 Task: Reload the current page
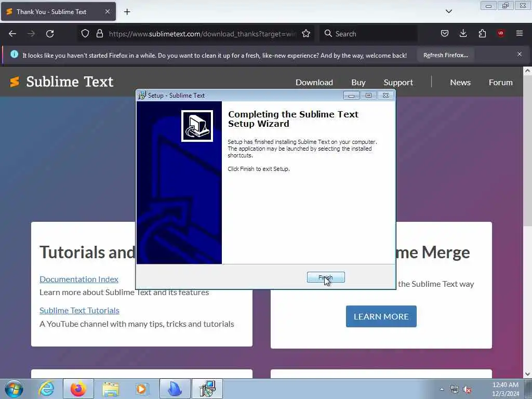click(x=50, y=34)
